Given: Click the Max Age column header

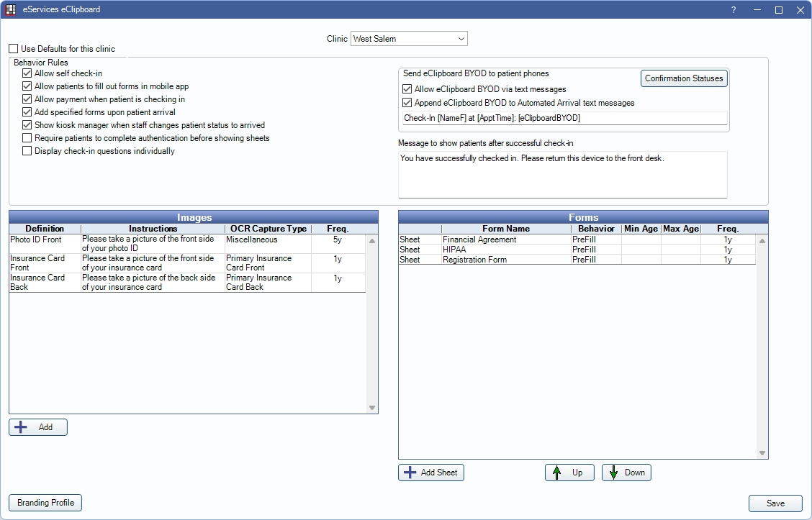Looking at the screenshot, I should click(681, 229).
